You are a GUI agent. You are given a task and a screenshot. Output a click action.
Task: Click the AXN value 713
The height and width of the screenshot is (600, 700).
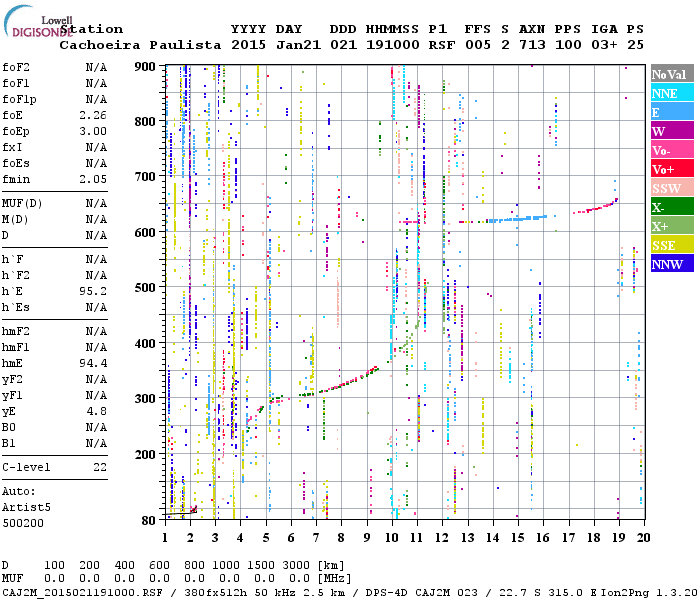pyautogui.click(x=532, y=45)
